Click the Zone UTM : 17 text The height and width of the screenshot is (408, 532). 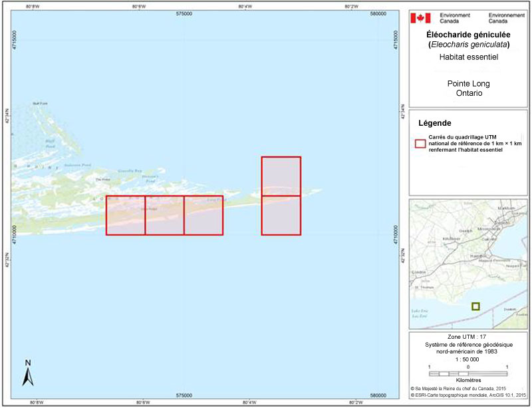pos(468,339)
